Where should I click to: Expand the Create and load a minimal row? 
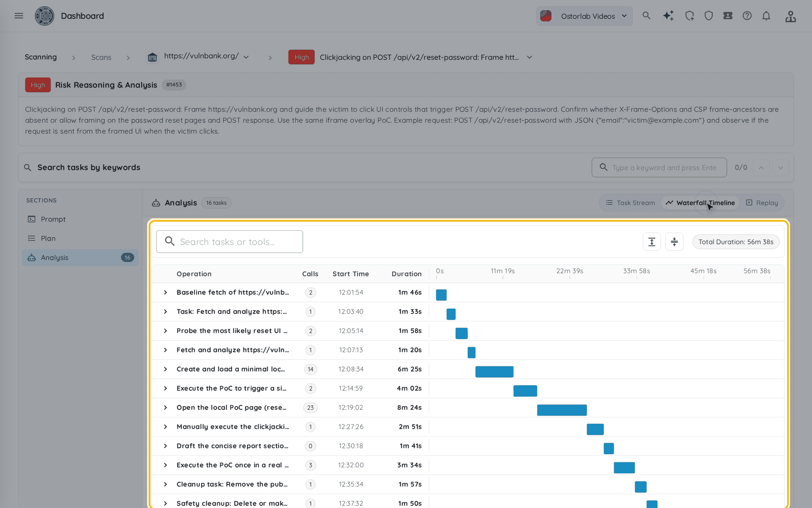coord(165,369)
